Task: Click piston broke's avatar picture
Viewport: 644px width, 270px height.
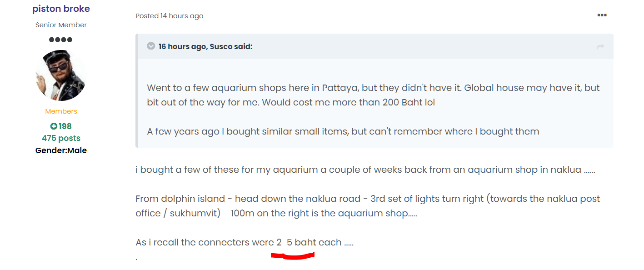Action: tap(61, 75)
